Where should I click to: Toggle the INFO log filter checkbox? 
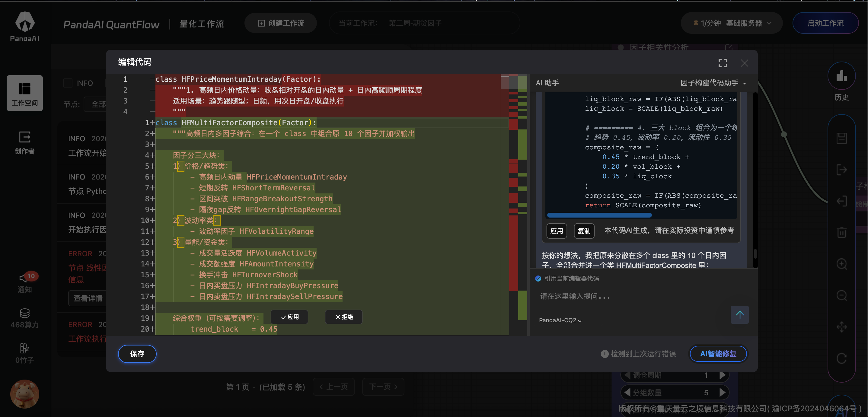(68, 83)
